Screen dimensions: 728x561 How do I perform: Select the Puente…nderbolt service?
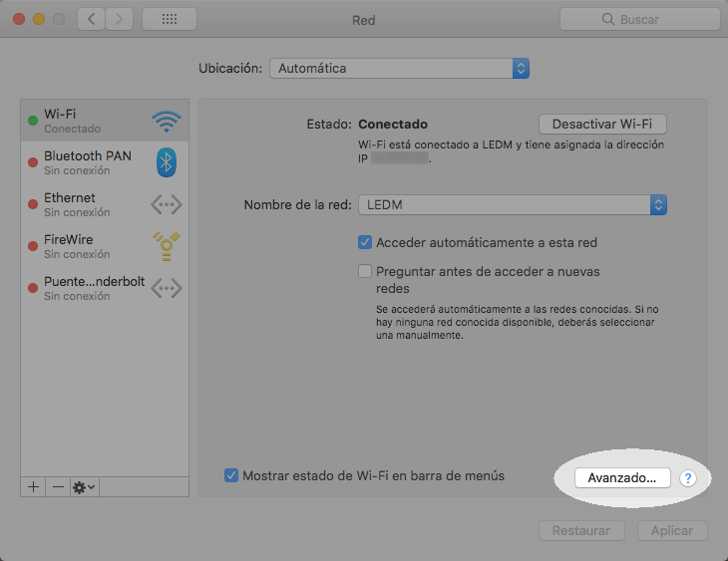[105, 288]
